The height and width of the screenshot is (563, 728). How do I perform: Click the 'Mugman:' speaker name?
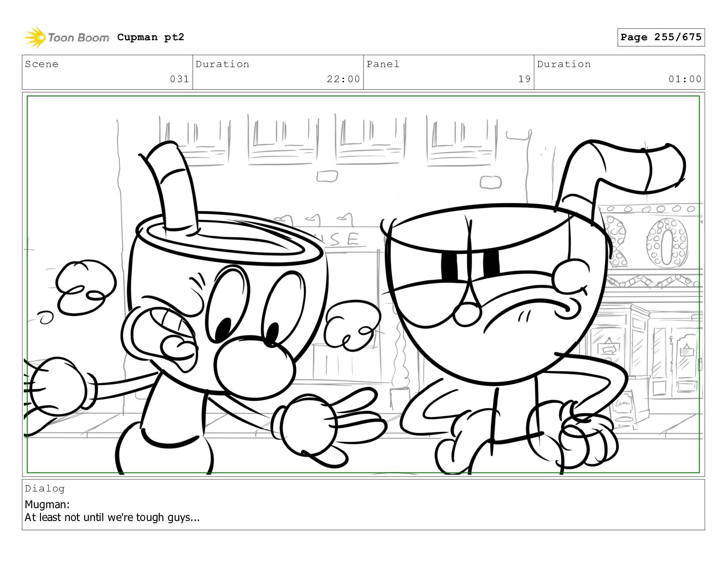47,504
